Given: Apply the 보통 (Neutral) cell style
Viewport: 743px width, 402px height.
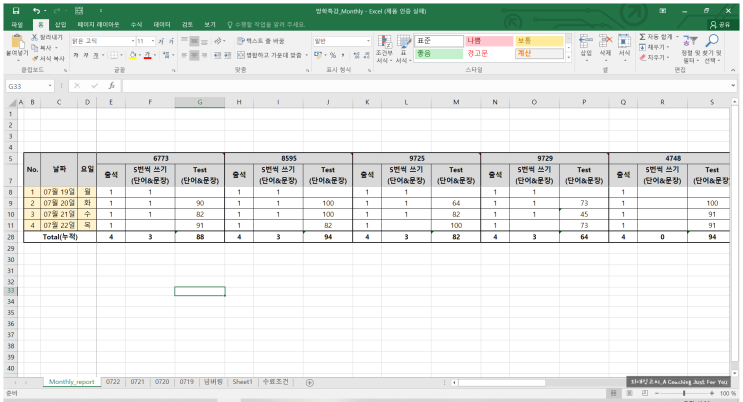Looking at the screenshot, I should [x=539, y=41].
